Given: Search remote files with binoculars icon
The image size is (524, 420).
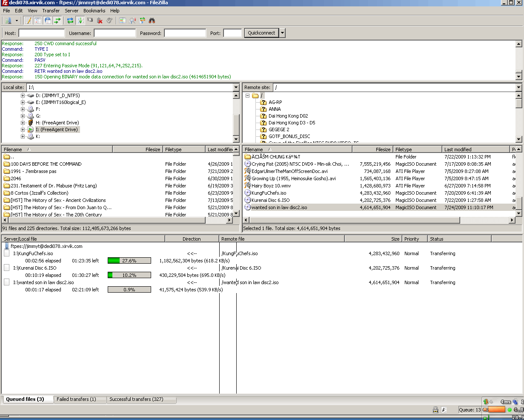Looking at the screenshot, I should coord(152,20).
